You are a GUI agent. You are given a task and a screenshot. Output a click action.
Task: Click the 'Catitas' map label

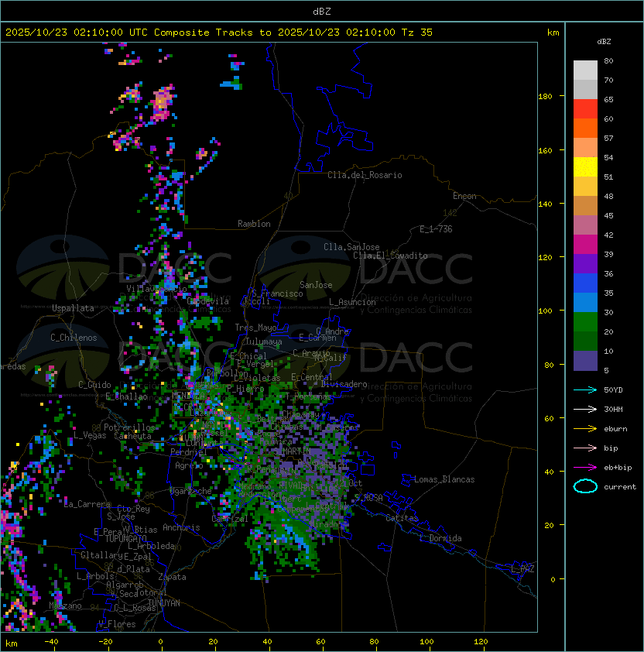tap(402, 518)
